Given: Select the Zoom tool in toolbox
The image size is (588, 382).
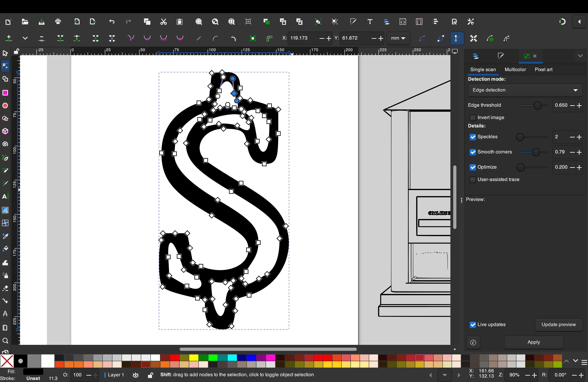Looking at the screenshot, I should pyautogui.click(x=5, y=341).
